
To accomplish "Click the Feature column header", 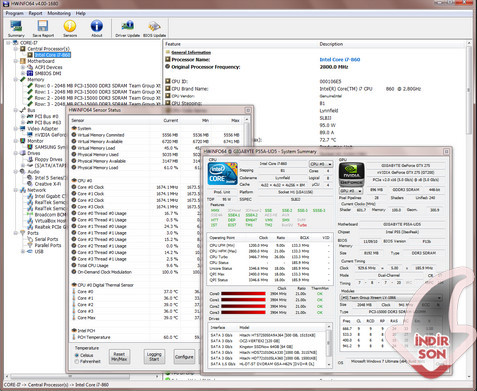I will click(x=173, y=44).
